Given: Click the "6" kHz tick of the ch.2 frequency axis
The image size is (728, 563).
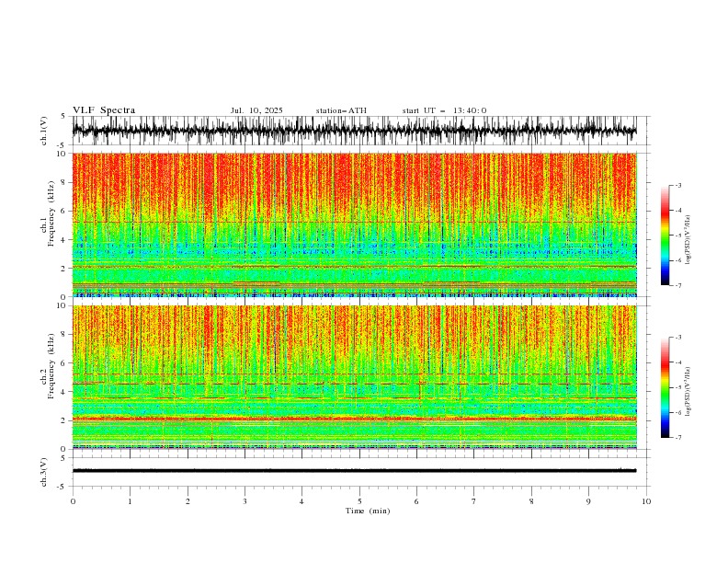Looking at the screenshot, I should pyautogui.click(x=65, y=363).
